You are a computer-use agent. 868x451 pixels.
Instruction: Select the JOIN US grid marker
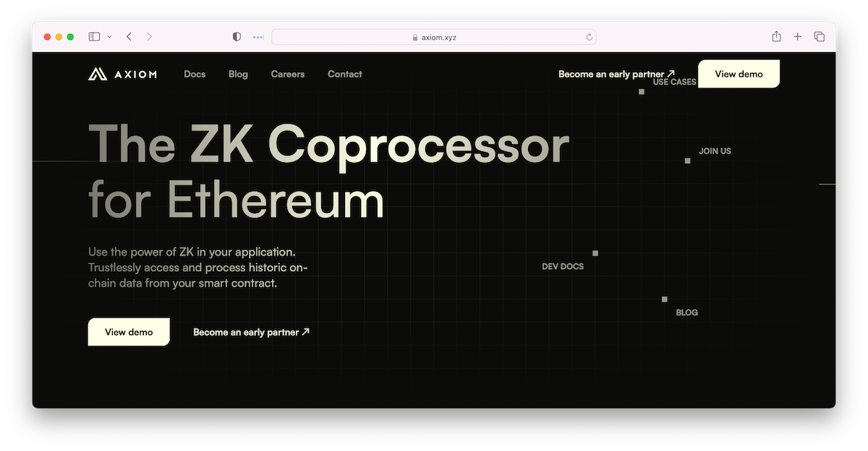[x=688, y=161]
